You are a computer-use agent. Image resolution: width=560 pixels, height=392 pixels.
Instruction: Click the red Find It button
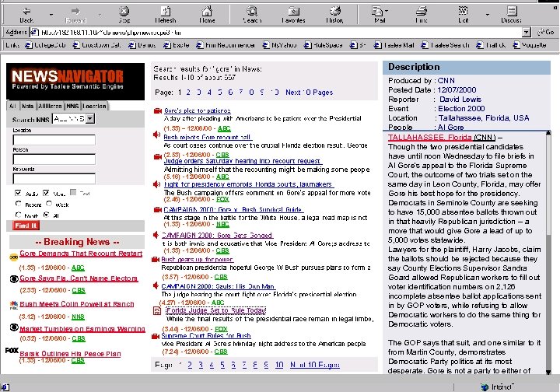(x=26, y=226)
